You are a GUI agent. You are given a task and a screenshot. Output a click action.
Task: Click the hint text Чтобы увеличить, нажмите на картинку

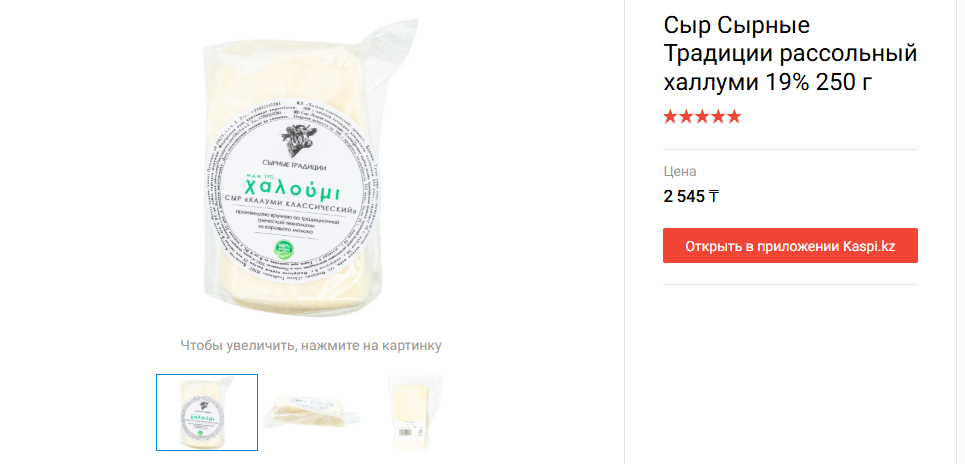click(x=311, y=345)
